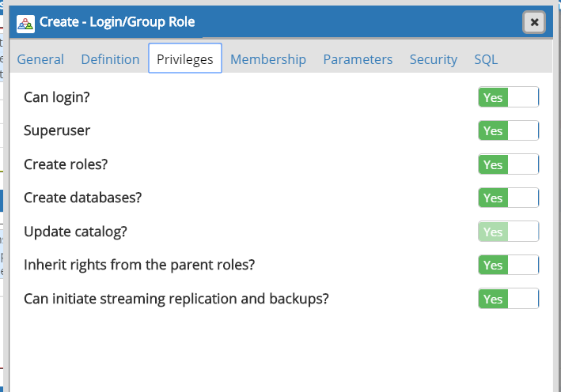
Task: Switch to the General tab
Action: 40,59
